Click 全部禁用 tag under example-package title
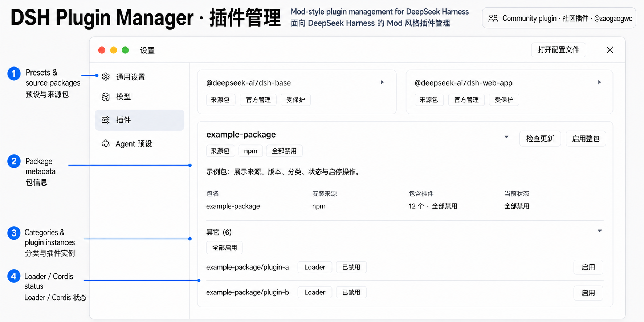 click(284, 151)
